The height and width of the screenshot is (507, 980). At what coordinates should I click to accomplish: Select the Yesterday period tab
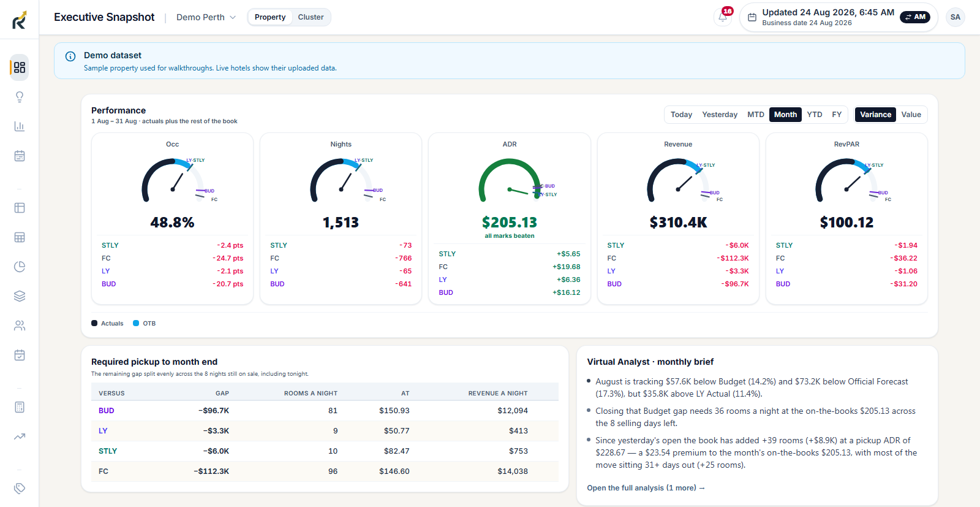click(x=720, y=115)
